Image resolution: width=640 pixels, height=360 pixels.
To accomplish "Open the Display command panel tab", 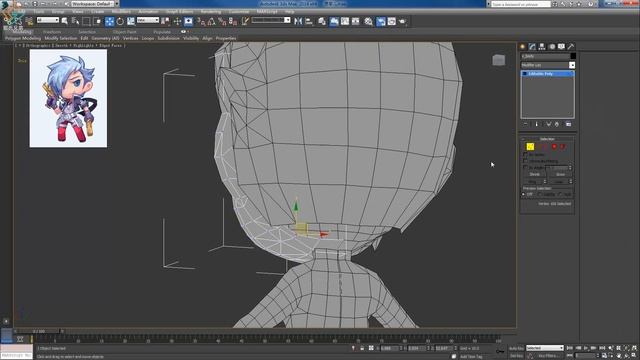I will (x=561, y=47).
